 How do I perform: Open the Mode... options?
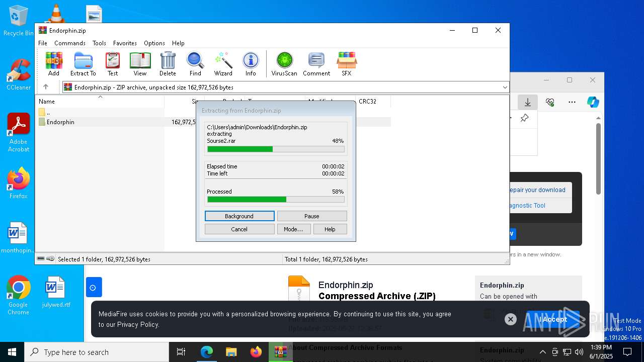tap(293, 229)
